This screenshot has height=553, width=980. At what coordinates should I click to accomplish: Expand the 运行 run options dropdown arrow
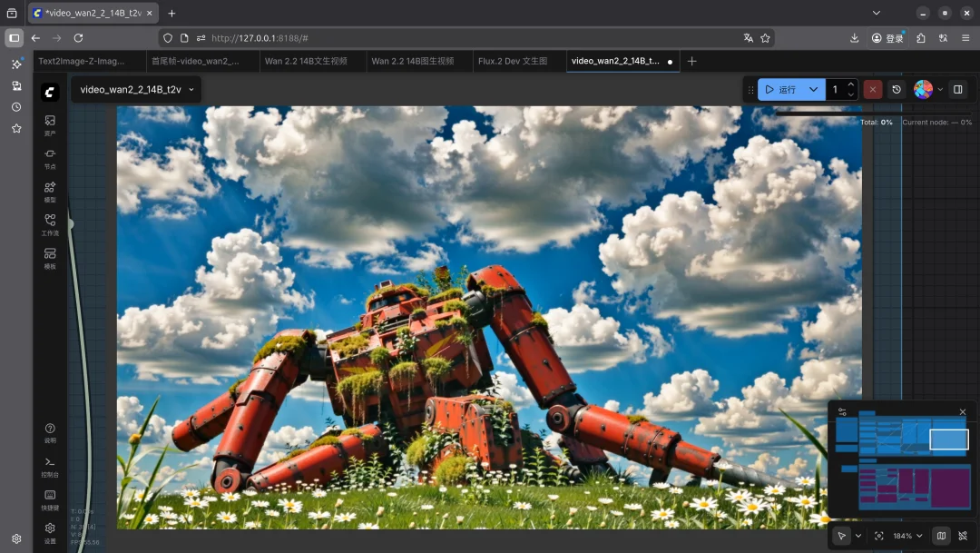pyautogui.click(x=813, y=90)
